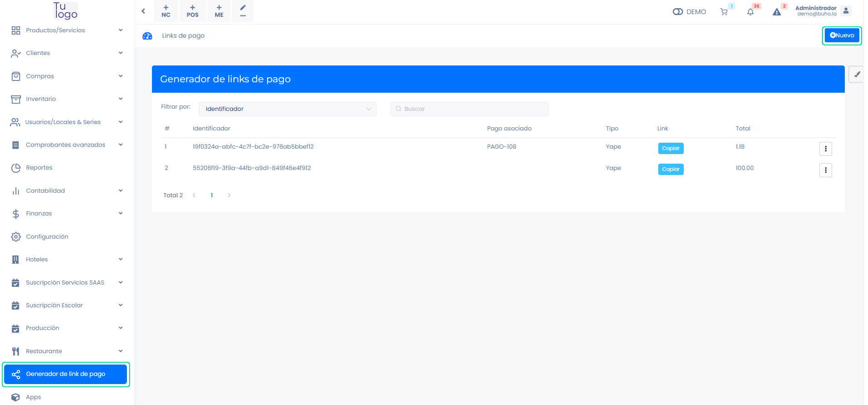868x405 pixels.
Task: Copy link for the 100.00 payment
Action: point(671,170)
